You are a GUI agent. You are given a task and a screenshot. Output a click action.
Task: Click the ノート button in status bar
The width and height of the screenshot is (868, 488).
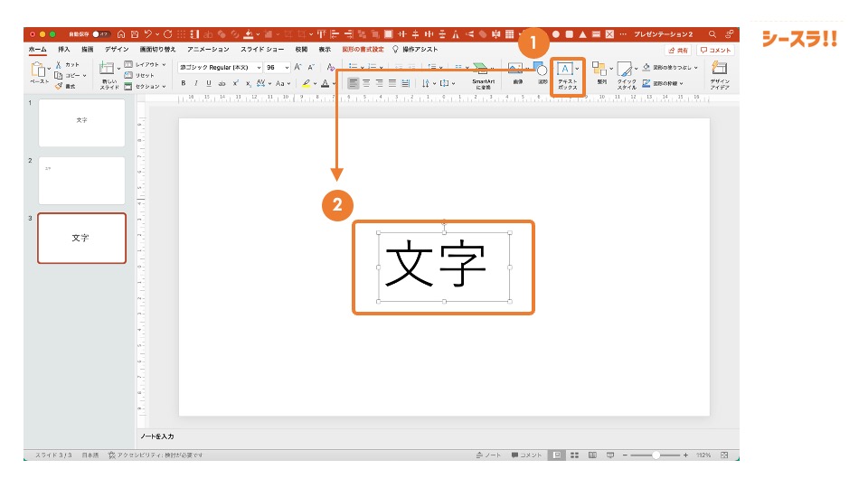click(x=488, y=455)
